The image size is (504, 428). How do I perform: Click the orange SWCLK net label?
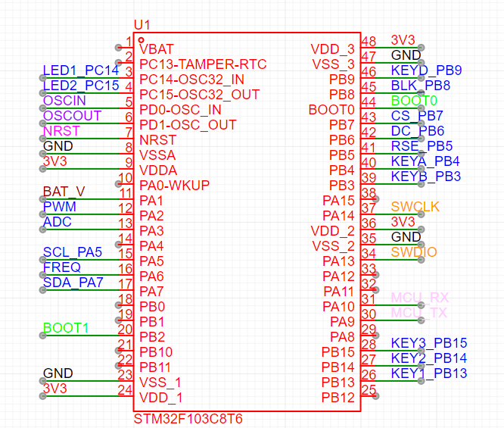coord(415,207)
